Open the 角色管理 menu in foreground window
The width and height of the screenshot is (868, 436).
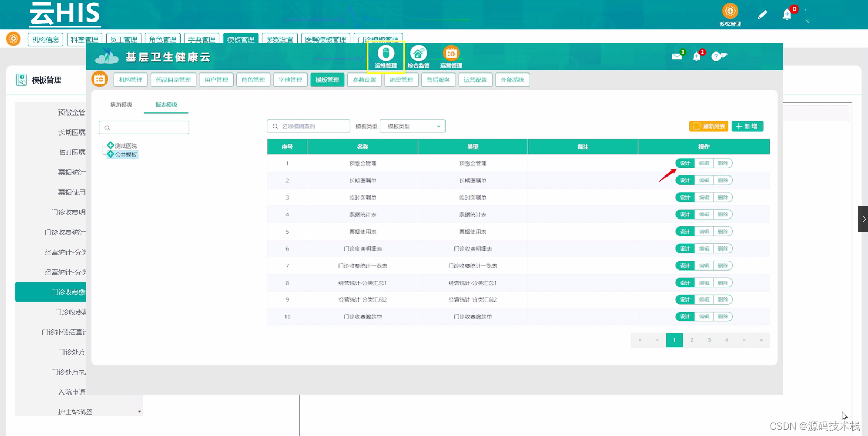253,80
